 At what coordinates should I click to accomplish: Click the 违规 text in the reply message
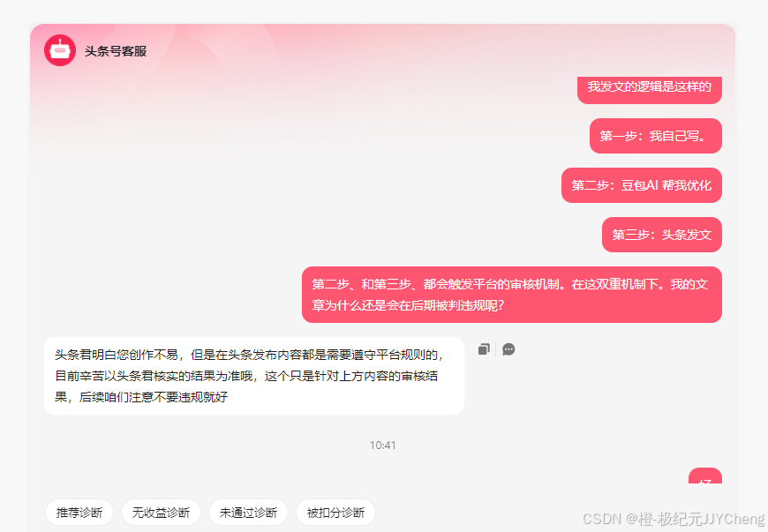[191, 397]
